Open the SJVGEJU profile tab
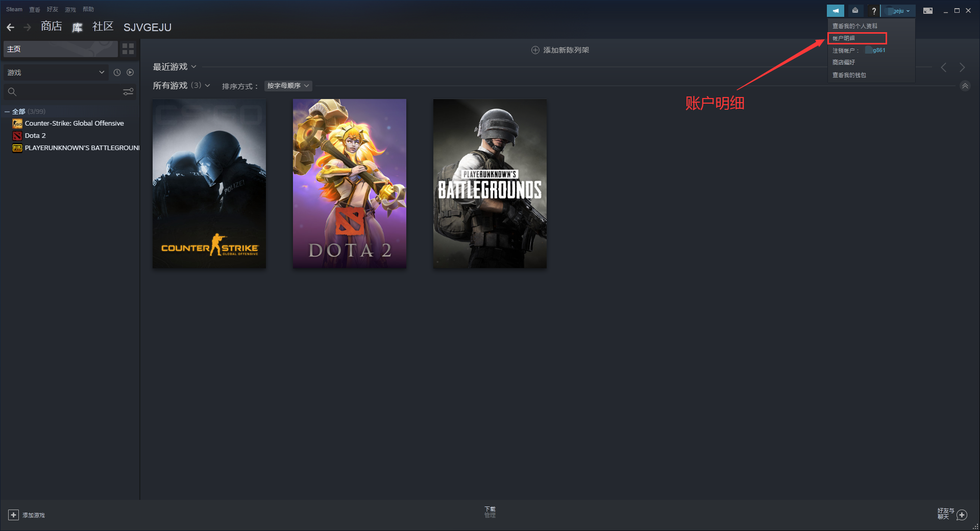980x531 pixels. tap(148, 27)
